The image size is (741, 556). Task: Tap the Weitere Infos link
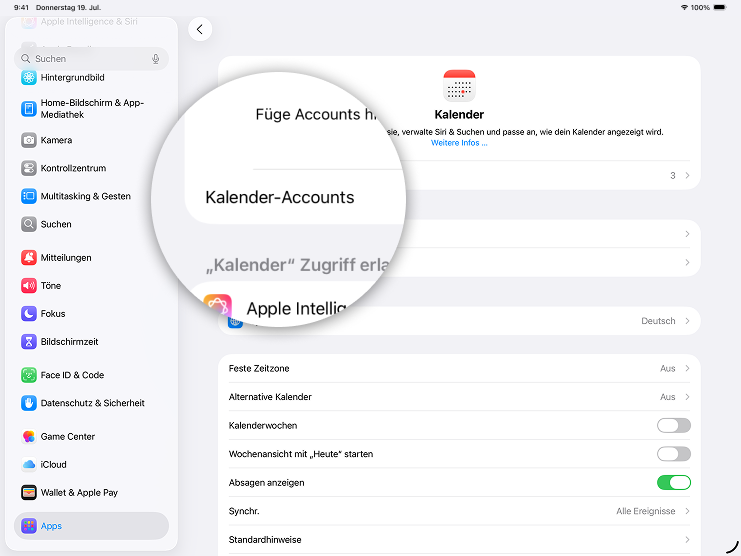[x=459, y=143]
